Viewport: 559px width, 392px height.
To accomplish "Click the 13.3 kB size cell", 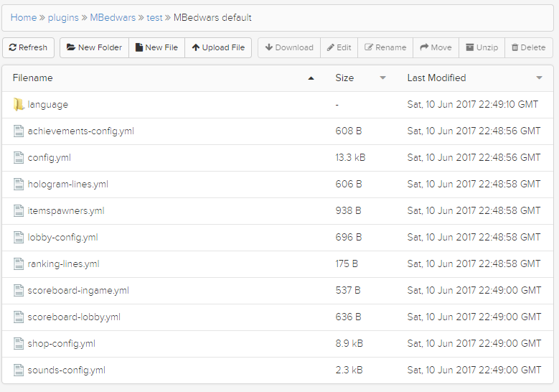I will click(x=350, y=158).
